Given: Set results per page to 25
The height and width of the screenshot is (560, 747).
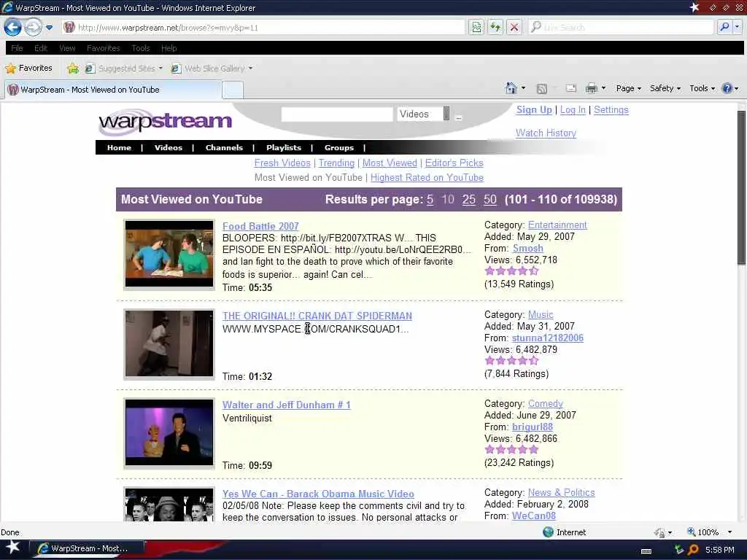Looking at the screenshot, I should pyautogui.click(x=469, y=200).
